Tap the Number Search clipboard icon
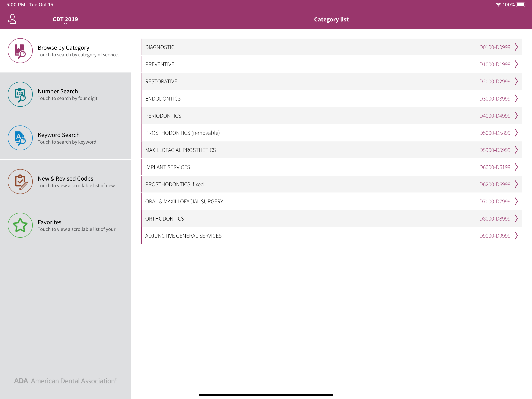 pyautogui.click(x=20, y=94)
